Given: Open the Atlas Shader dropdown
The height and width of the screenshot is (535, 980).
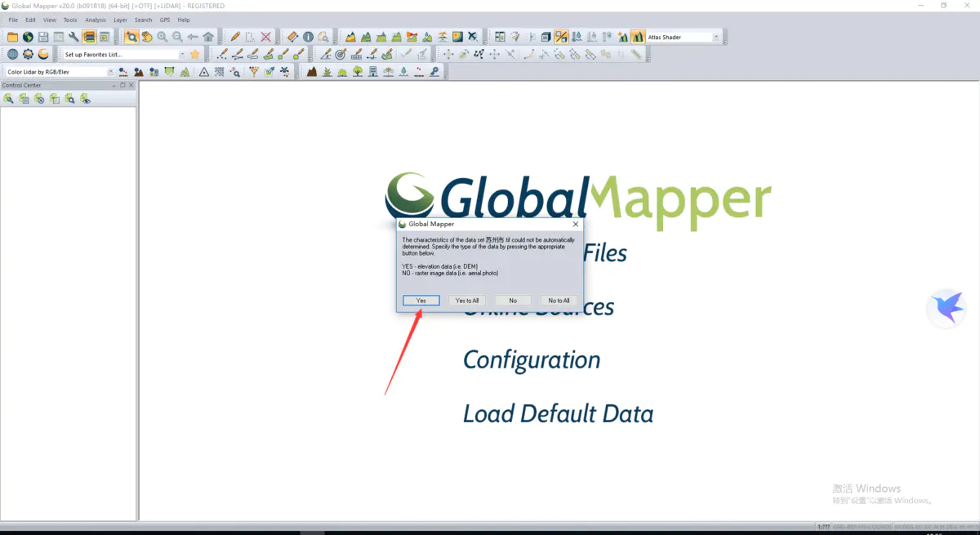Looking at the screenshot, I should [716, 37].
